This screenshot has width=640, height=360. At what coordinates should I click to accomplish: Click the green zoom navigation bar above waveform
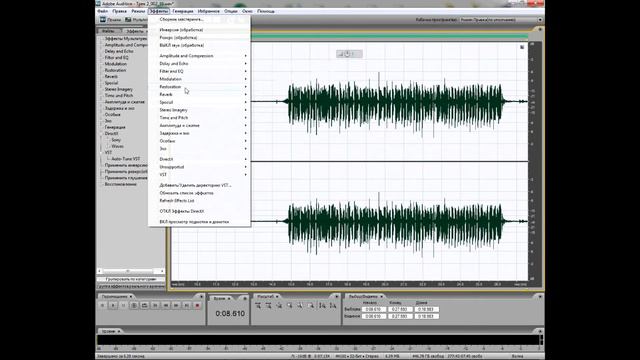(390, 36)
